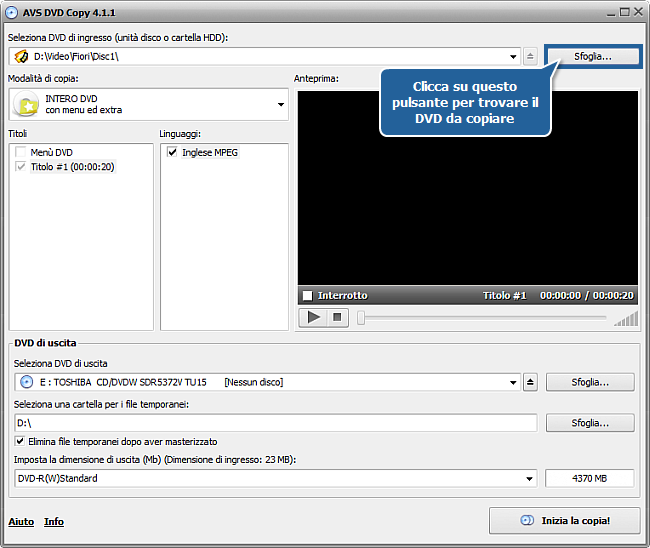Minimize the AVS DVD Copy window
Viewport: 650px width, 548px height.
(611, 13)
